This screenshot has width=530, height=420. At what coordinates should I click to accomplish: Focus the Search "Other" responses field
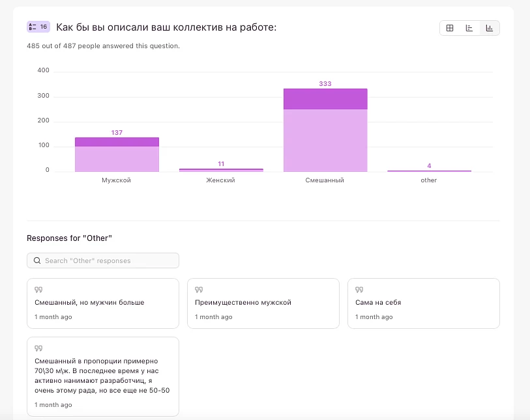(108, 260)
